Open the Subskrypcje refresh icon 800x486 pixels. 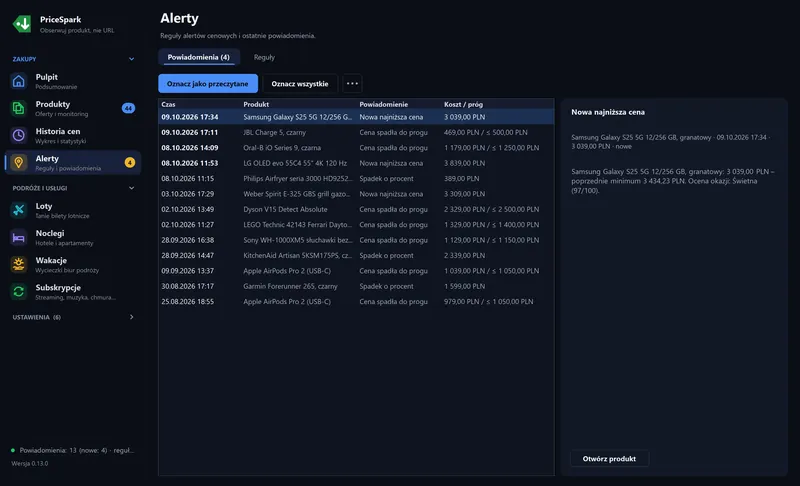pyautogui.click(x=19, y=291)
